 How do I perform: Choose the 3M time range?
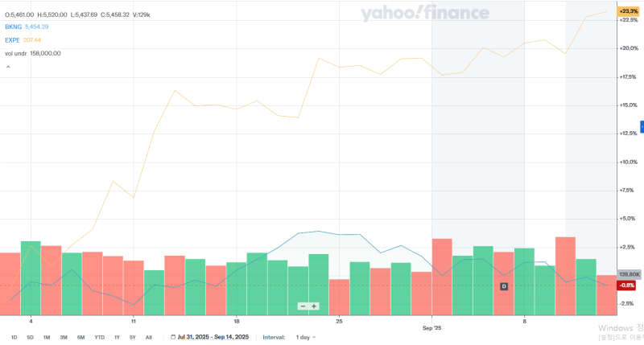coord(64,337)
